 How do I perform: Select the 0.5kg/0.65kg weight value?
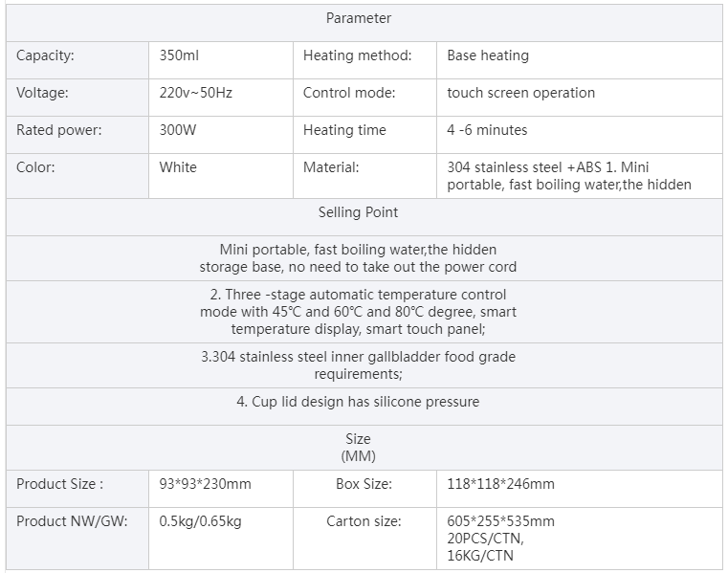click(200, 521)
